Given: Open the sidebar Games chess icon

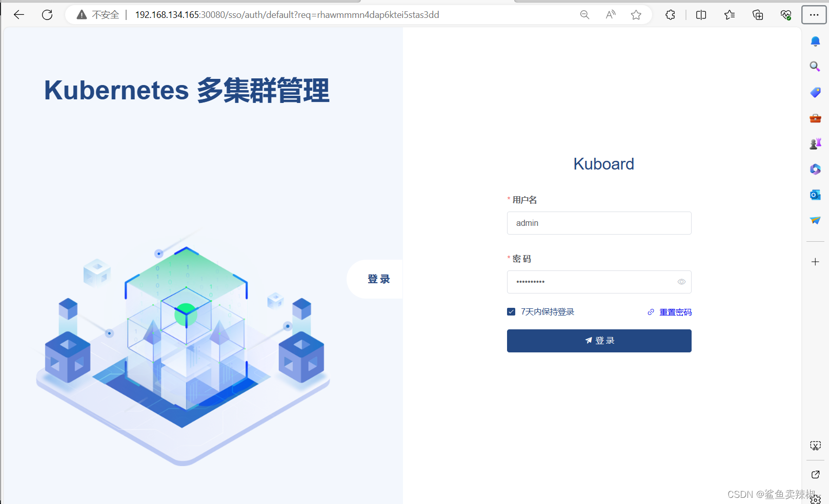Looking at the screenshot, I should pos(815,143).
